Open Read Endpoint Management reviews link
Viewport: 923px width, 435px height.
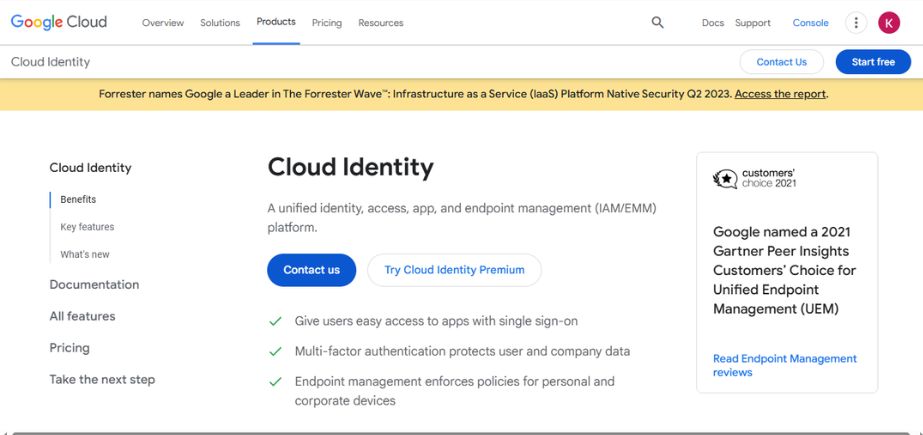coord(785,366)
